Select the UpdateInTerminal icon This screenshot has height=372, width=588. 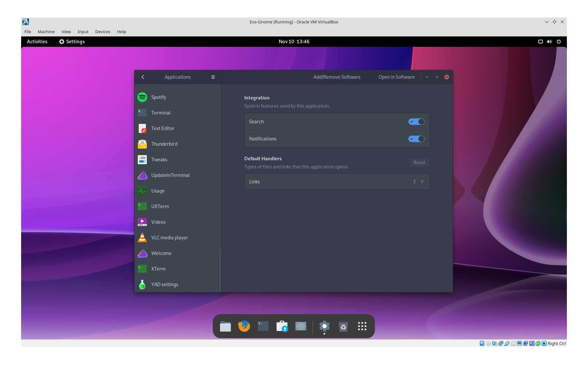[142, 175]
